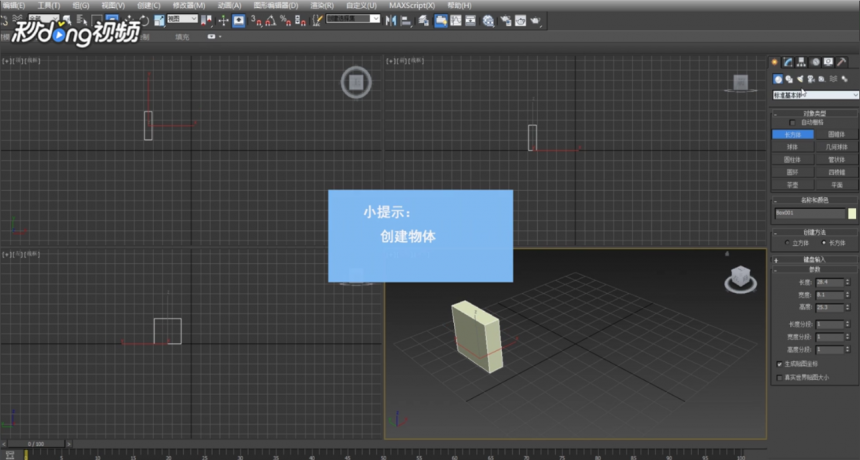The height and width of the screenshot is (460, 860).
Task: Click the Render teapot icon
Action: click(535, 21)
